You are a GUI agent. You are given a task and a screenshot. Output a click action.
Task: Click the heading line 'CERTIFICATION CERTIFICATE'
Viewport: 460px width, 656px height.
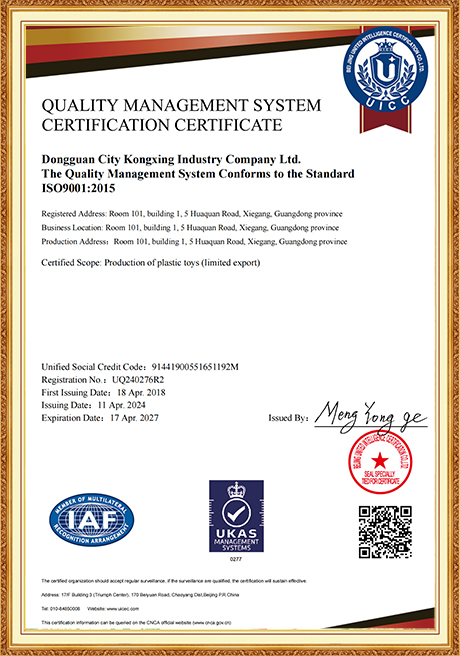162,125
